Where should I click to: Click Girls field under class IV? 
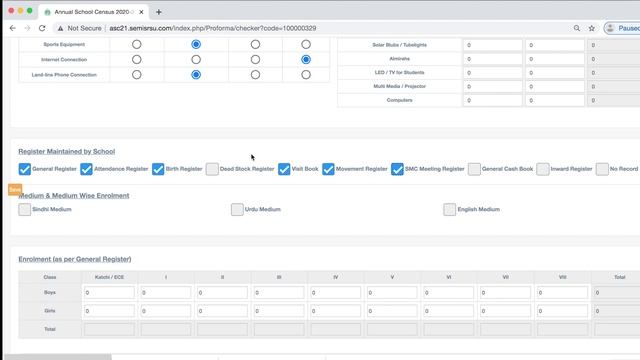[x=336, y=311]
